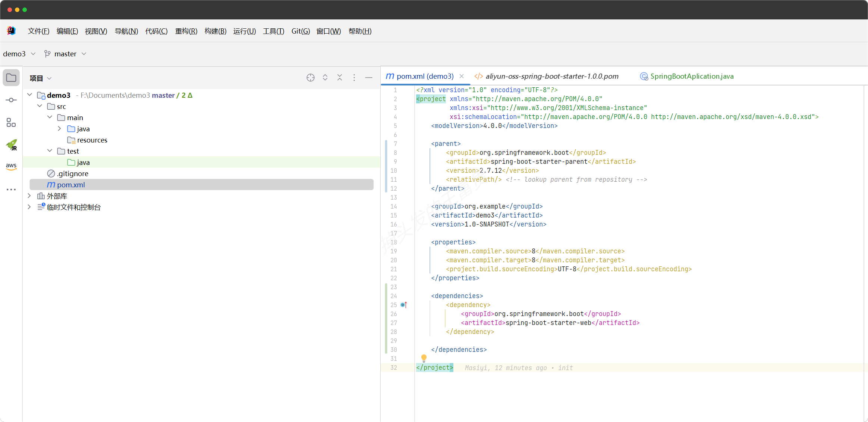Hide the project panel with minimize dash
This screenshot has height=422, width=868.
pos(369,78)
